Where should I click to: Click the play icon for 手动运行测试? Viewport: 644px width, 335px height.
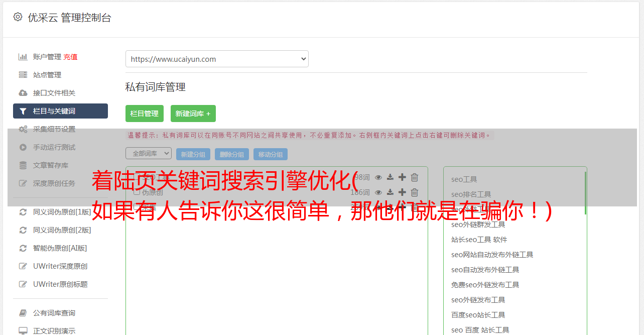[x=23, y=147]
